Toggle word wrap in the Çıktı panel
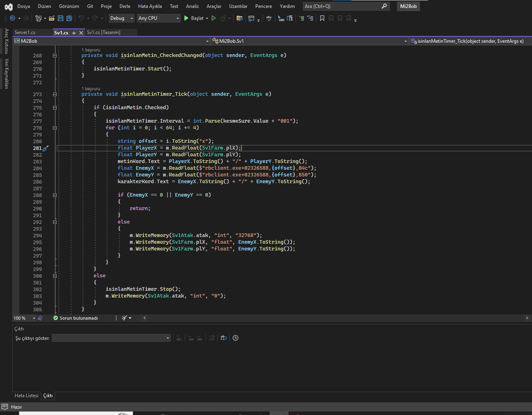The image size is (532, 415). click(224, 338)
